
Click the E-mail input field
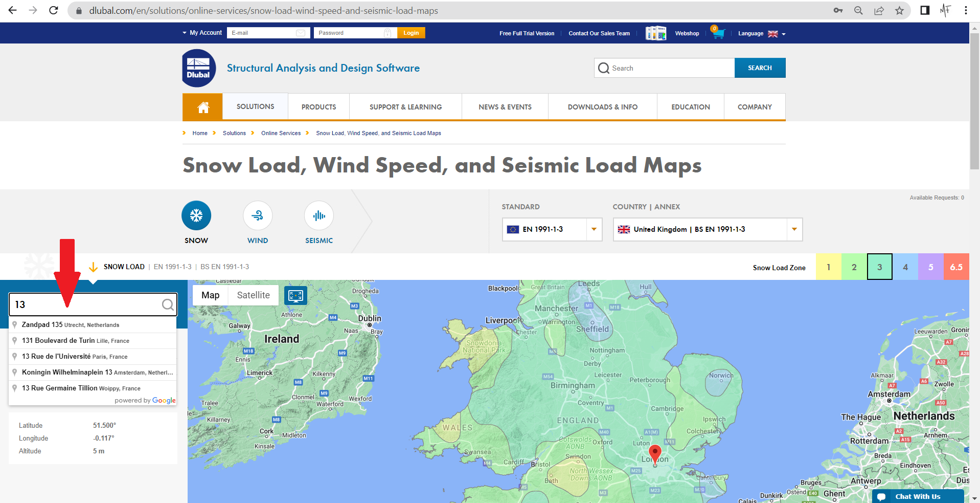(x=263, y=33)
